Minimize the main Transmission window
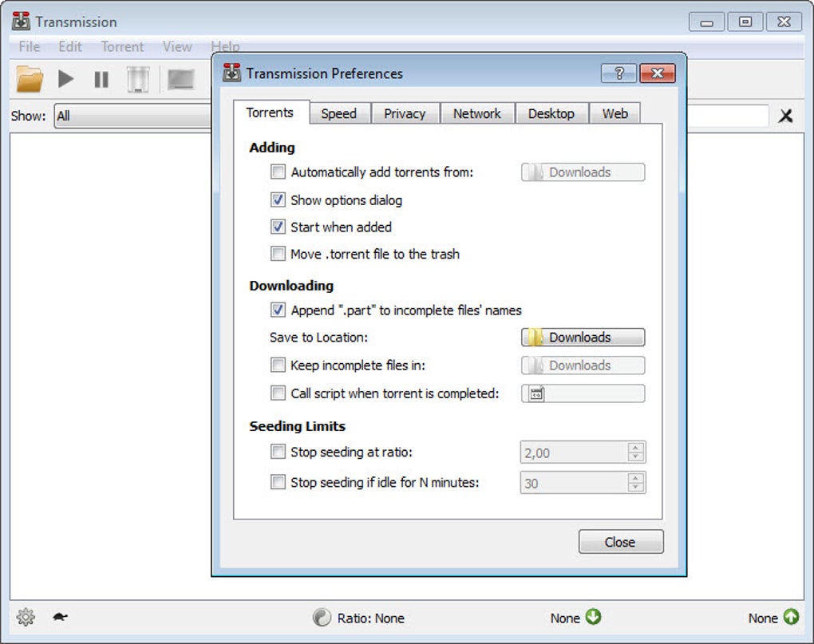Viewport: 814px width, 644px height. point(706,22)
